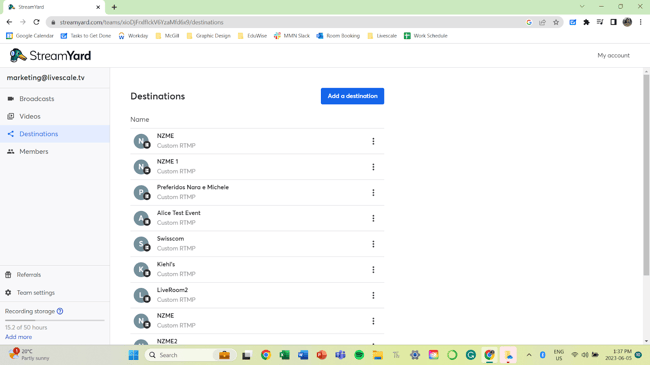The width and height of the screenshot is (650, 365).
Task: Click the LiveRoom2 avatar icon
Action: (x=141, y=295)
